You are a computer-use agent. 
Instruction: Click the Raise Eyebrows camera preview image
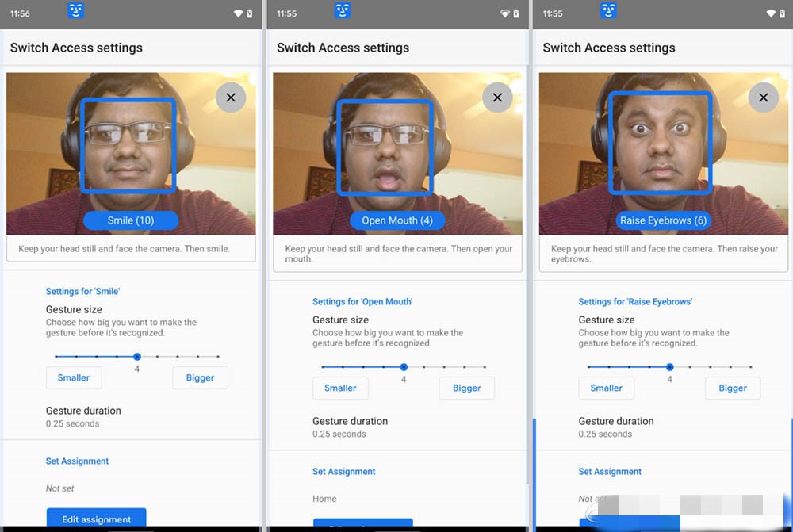pos(664,154)
